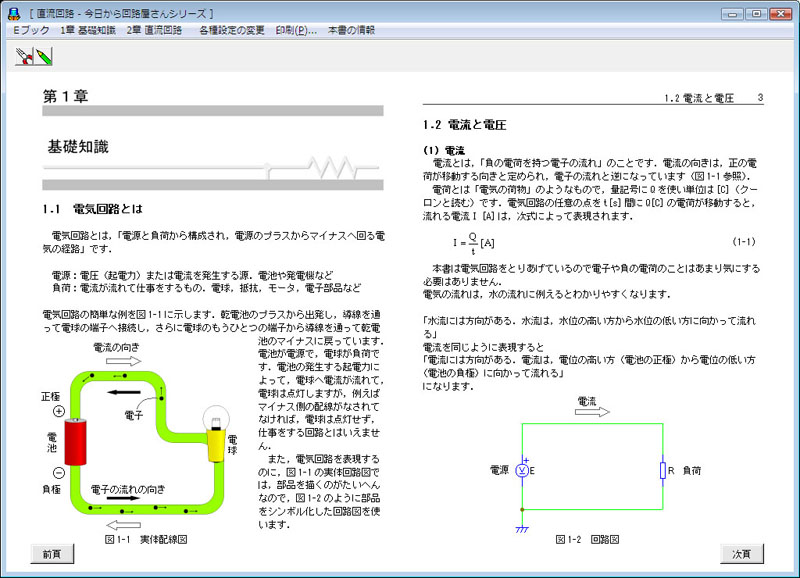Click the application icon in title bar
800x578 pixels.
13,13
